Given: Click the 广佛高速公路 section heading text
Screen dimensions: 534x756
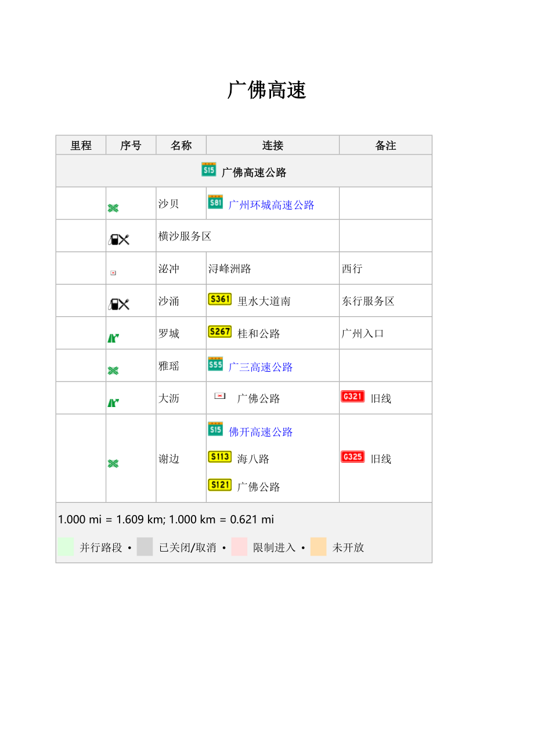Looking at the screenshot, I should pyautogui.click(x=254, y=172).
